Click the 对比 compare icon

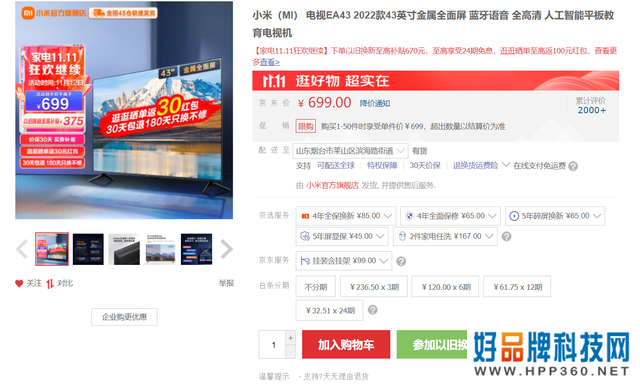click(50, 284)
